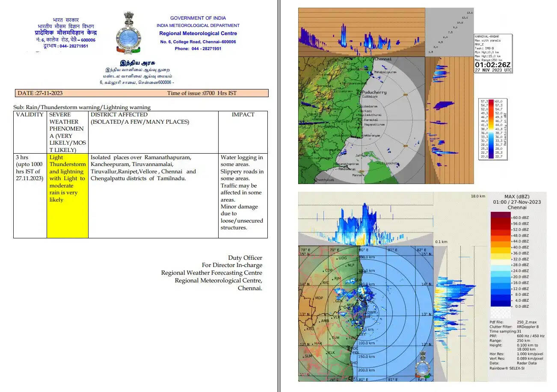
Task: Click the Duty Officer signature line
Action: click(x=245, y=258)
